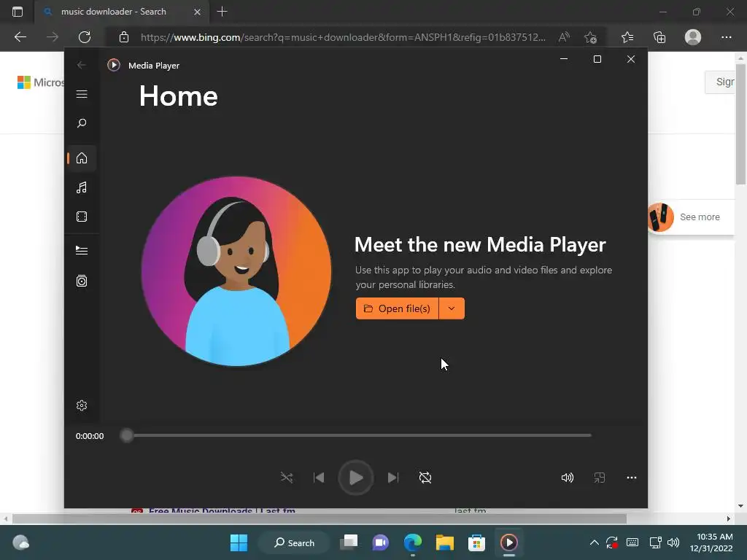
Task: Open Edge Collections
Action: (x=659, y=37)
